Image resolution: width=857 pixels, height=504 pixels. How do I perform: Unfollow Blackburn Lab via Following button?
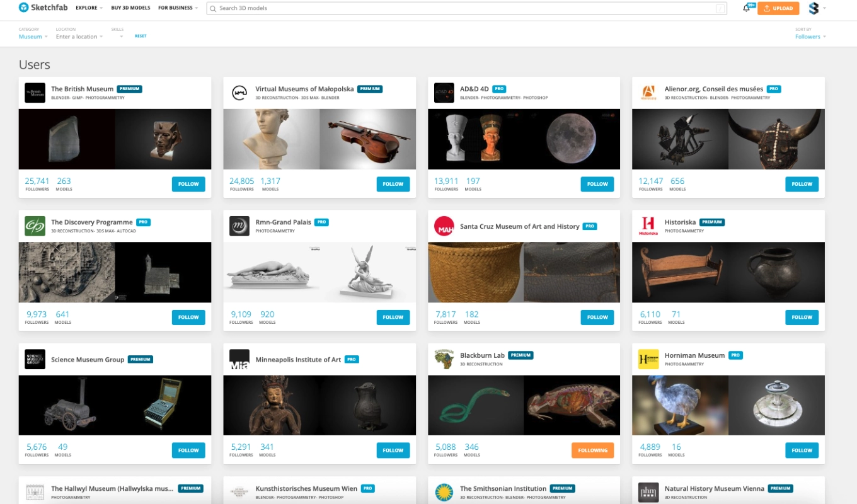(x=593, y=450)
